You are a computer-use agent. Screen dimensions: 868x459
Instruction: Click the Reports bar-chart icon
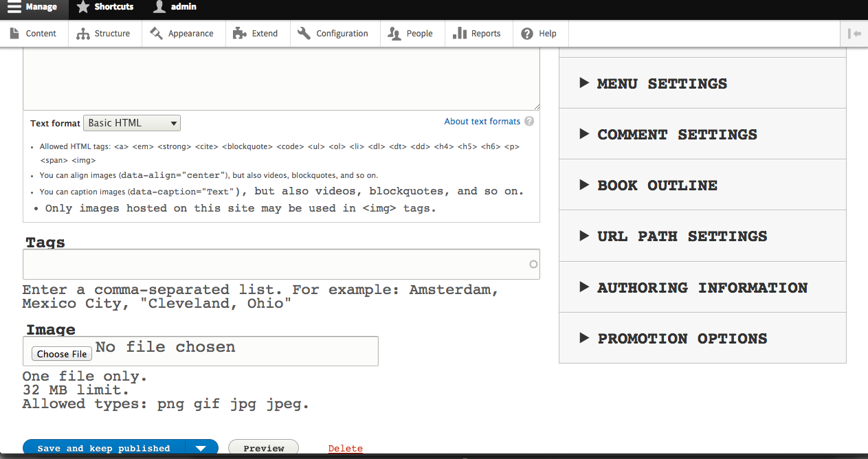click(x=460, y=34)
